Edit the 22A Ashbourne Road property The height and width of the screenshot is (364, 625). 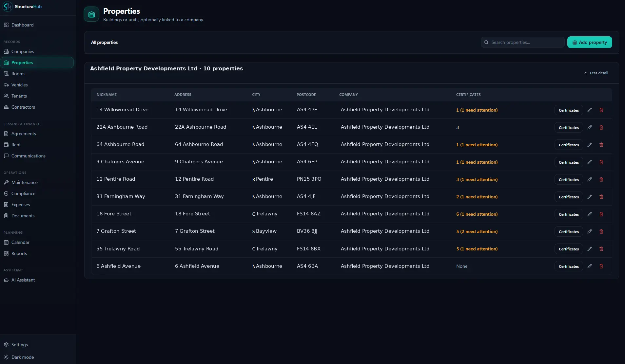[590, 127]
